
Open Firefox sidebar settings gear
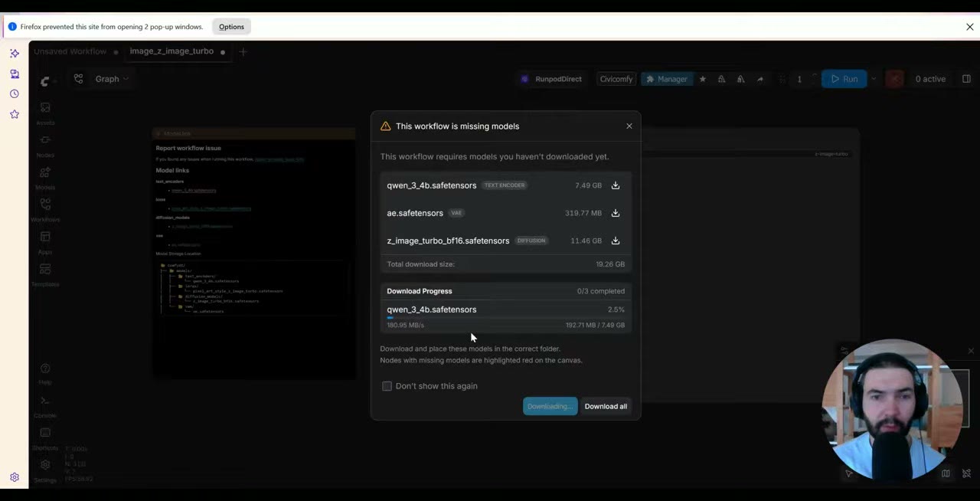[15, 477]
